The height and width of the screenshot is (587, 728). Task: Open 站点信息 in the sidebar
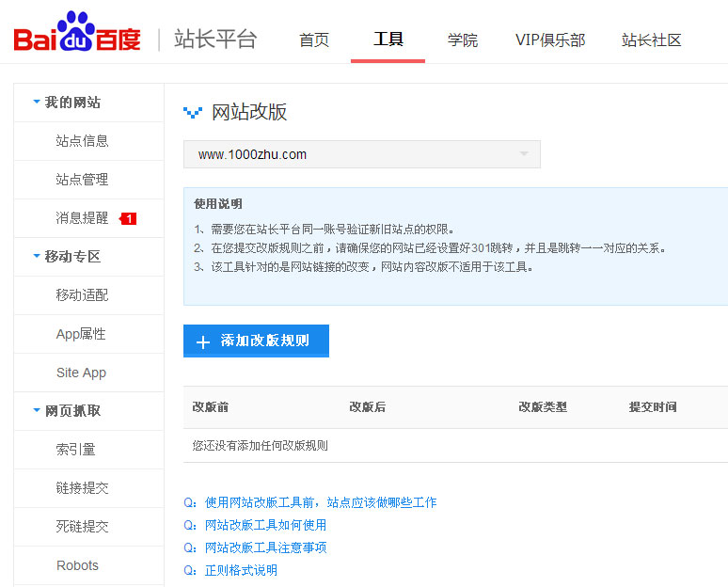coord(82,141)
